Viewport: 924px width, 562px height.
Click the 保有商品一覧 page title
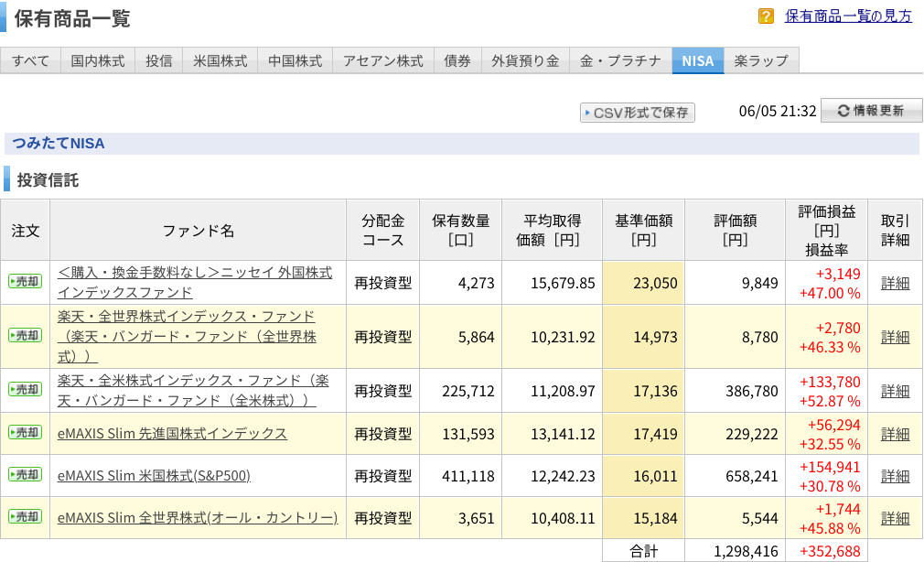pyautogui.click(x=72, y=18)
